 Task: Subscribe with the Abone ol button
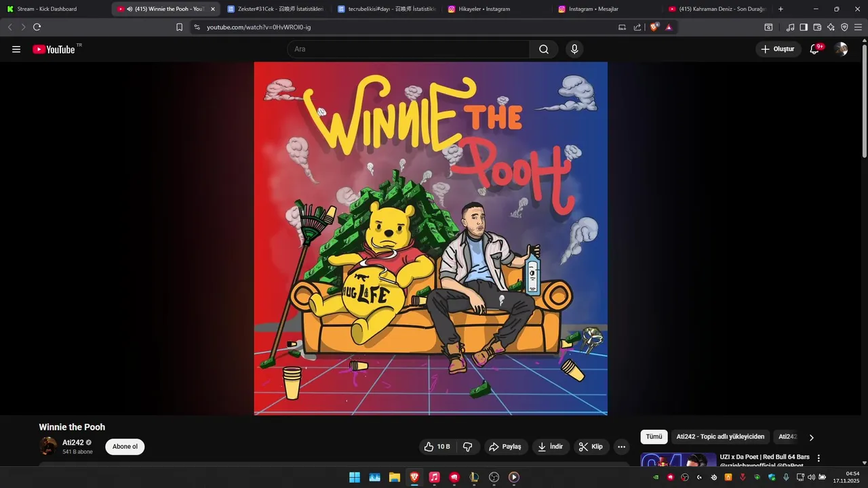tap(125, 447)
